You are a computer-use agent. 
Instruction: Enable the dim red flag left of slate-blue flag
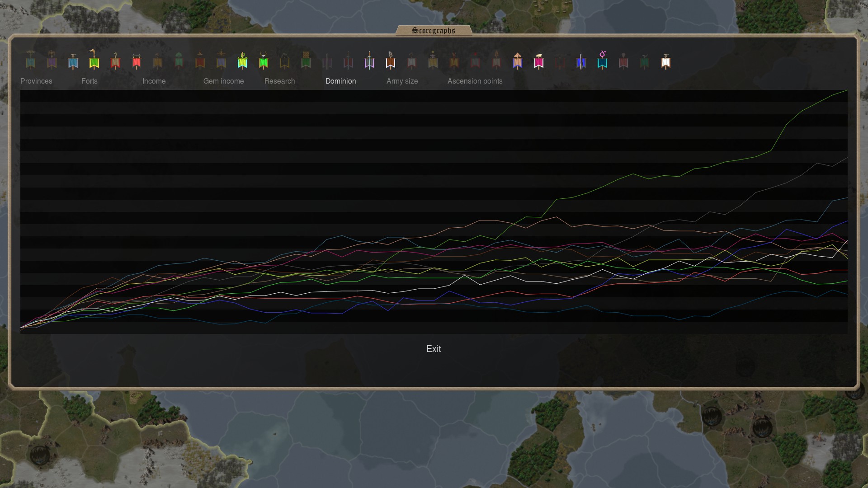[x=200, y=60]
